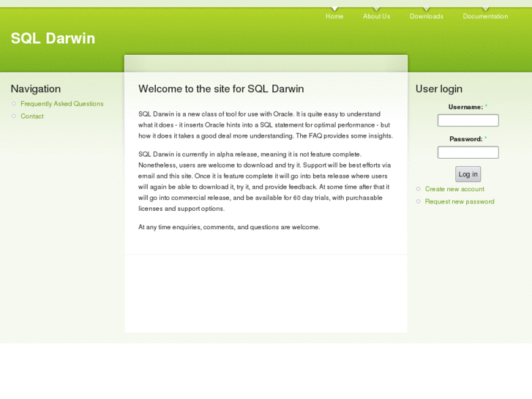The width and height of the screenshot is (532, 399).
Task: Click the Username: label
Action: (465, 107)
